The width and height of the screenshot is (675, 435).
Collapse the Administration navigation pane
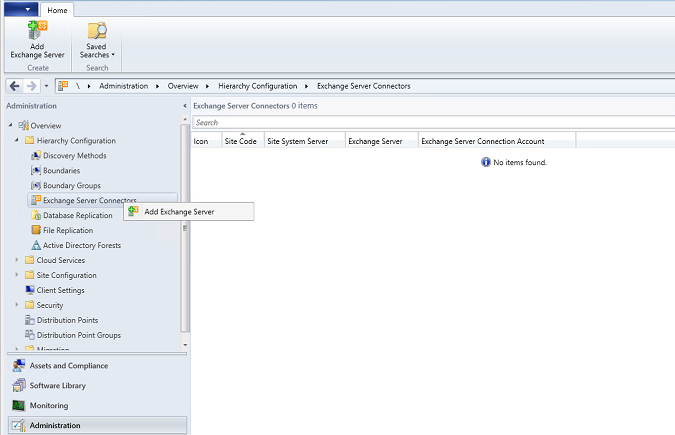[x=185, y=106]
